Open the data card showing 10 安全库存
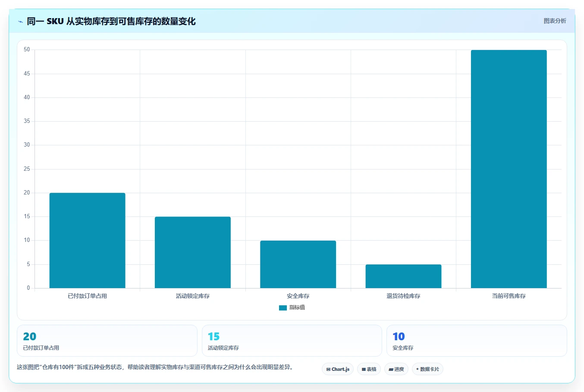This screenshot has height=392, width=584. (477, 341)
